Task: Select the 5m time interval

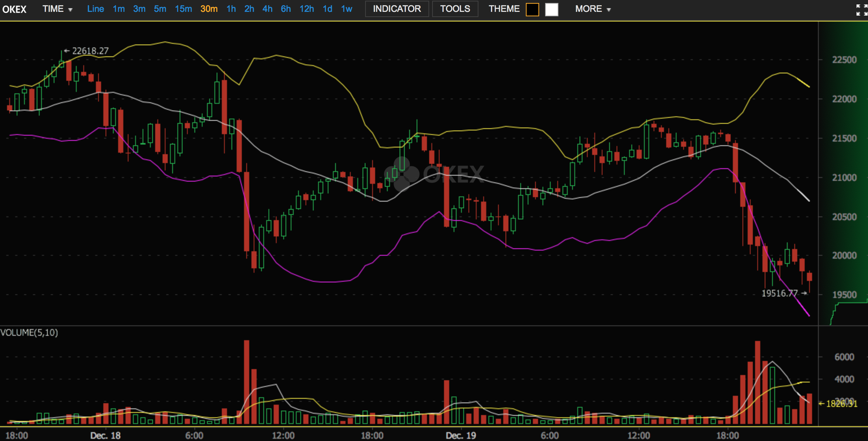Action: pos(160,9)
